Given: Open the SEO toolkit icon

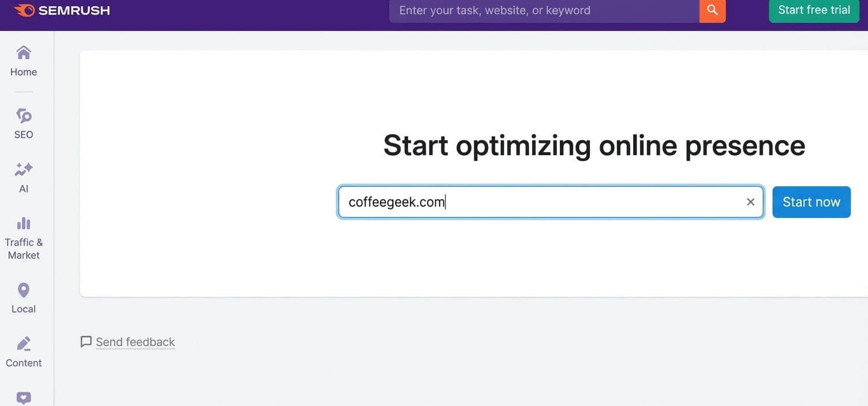Looking at the screenshot, I should coord(24,115).
